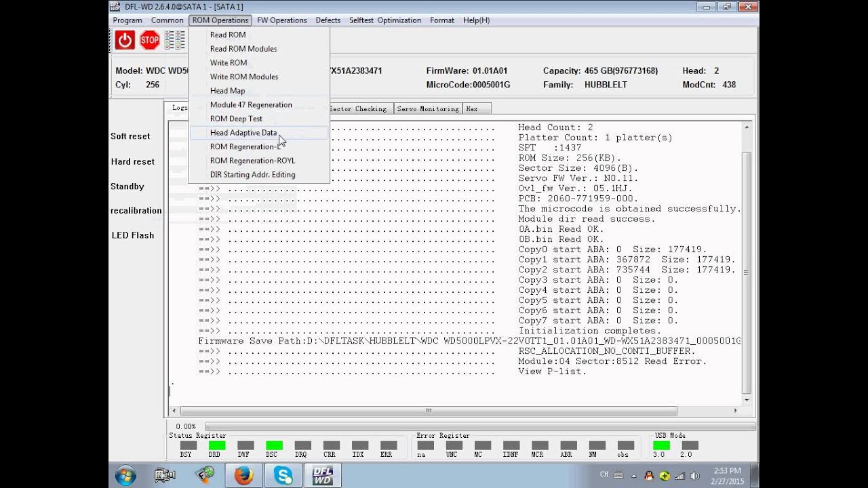Click the QQ penguin tray icon
868x488 pixels.
[649, 476]
